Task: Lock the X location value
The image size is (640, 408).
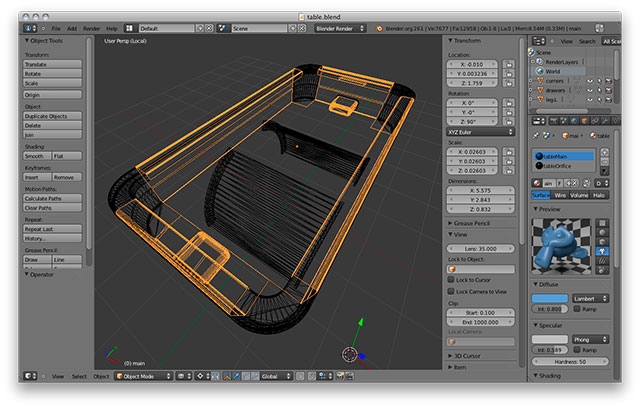Action: tap(510, 63)
